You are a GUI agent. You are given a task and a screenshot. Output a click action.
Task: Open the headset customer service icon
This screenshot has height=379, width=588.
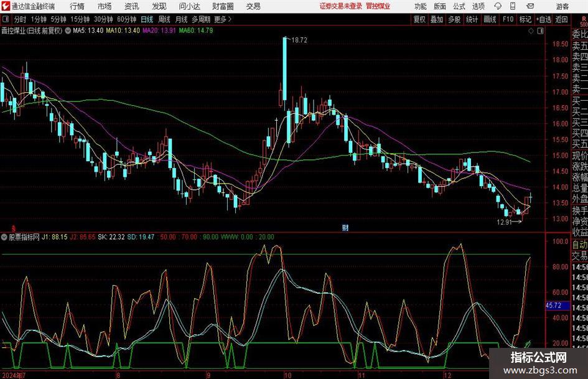coord(498,6)
